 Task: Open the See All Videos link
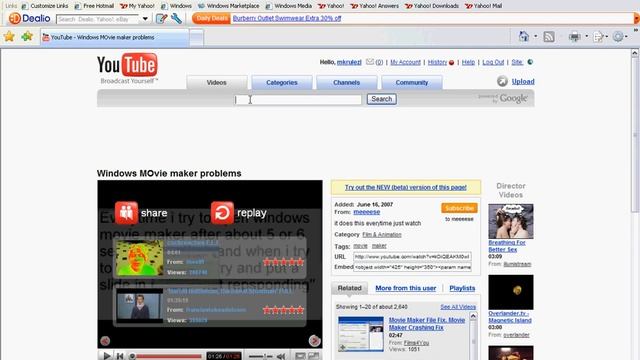pyautogui.click(x=458, y=307)
